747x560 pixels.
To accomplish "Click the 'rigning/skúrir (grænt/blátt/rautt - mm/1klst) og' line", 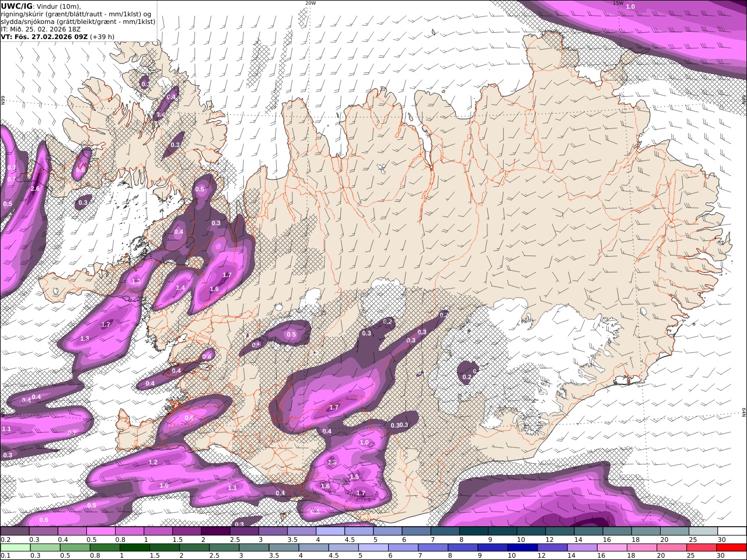I will click(76, 14).
